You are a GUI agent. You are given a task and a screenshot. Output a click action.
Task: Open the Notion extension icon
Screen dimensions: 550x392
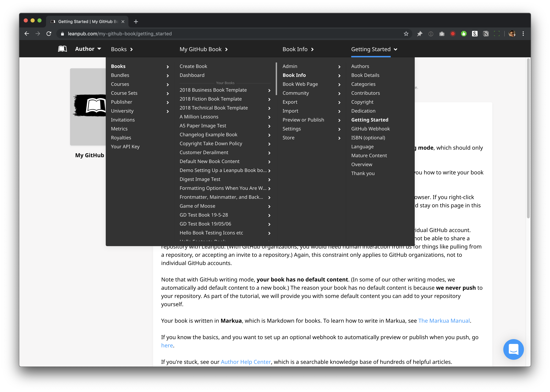coord(486,34)
